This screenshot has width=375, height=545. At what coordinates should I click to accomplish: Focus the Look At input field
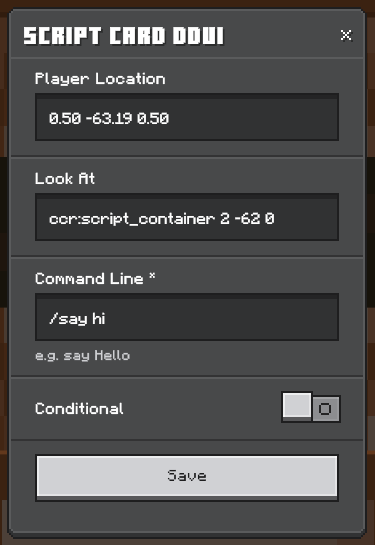click(x=187, y=217)
